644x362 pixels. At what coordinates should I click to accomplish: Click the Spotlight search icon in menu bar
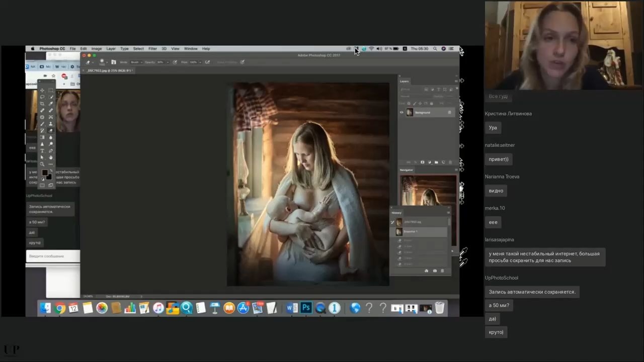click(435, 49)
